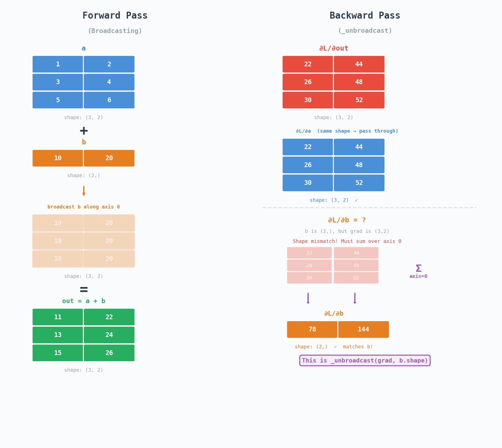Viewport: 502px width, 448px height.
Task: Click the '(_unbroadcast)' subtitle
Action: (365, 31)
